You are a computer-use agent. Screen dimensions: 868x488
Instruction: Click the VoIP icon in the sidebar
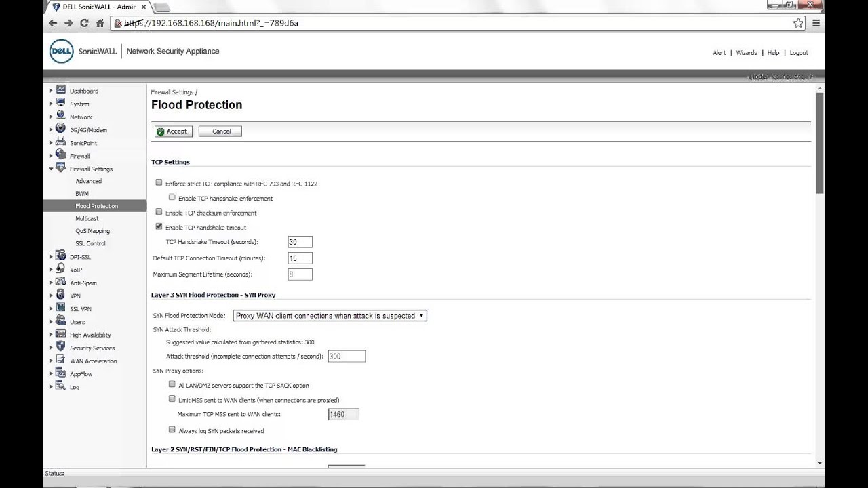61,269
